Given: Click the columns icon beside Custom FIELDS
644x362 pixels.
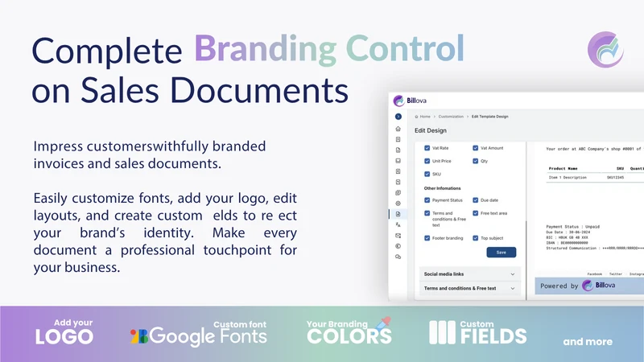Looking at the screenshot, I should pos(442,332).
